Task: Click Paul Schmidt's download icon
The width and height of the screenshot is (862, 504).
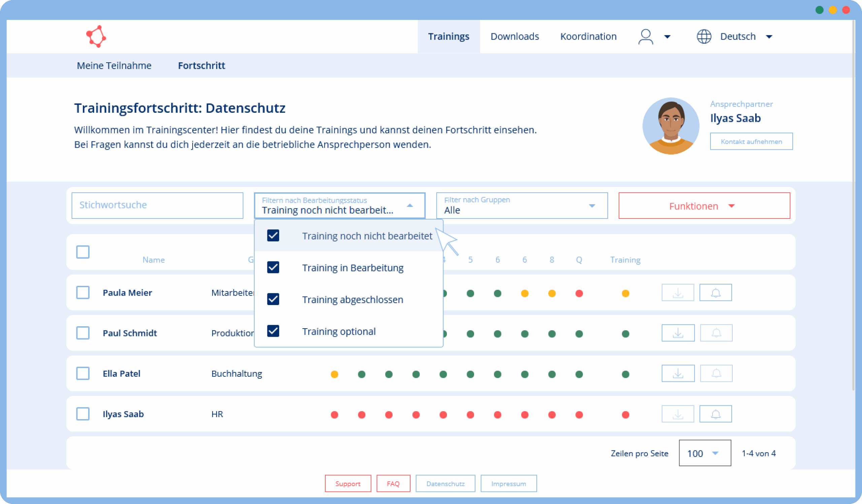Action: [677, 333]
